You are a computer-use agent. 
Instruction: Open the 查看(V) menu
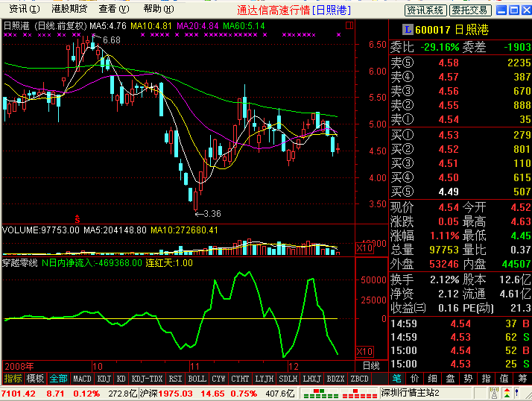point(114,9)
